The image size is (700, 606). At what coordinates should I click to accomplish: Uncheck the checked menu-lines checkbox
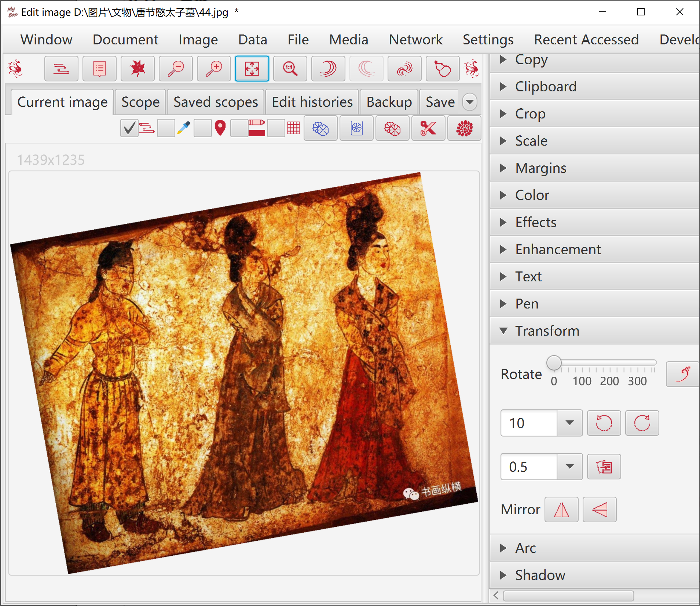129,128
